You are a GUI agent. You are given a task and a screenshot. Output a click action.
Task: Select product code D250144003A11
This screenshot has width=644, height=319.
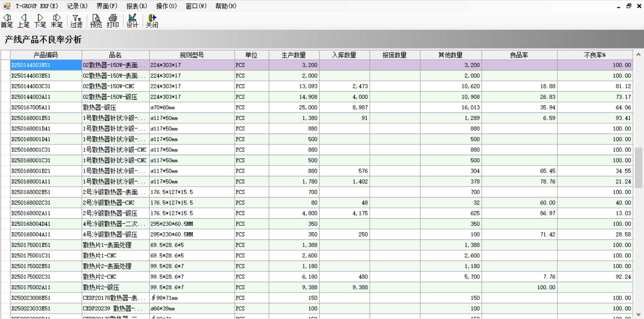click(46, 97)
